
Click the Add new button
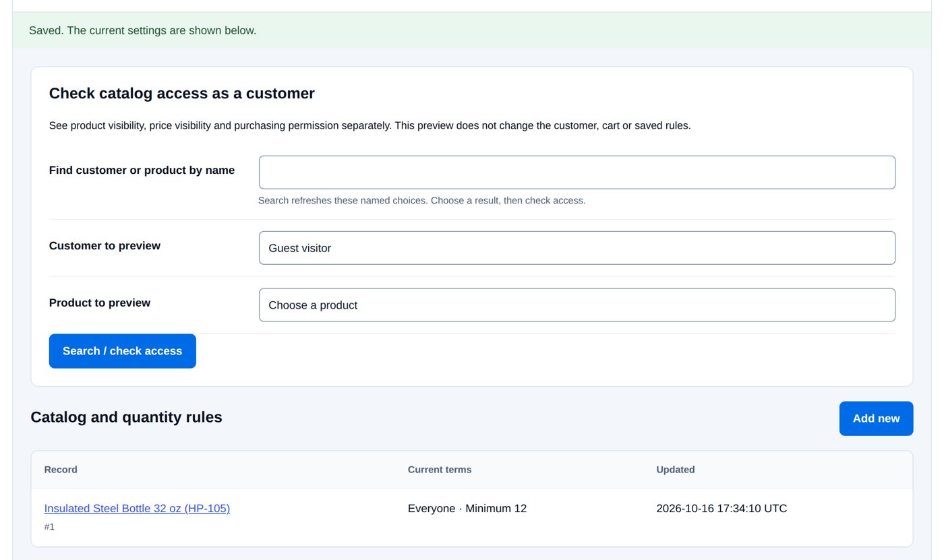tap(876, 418)
